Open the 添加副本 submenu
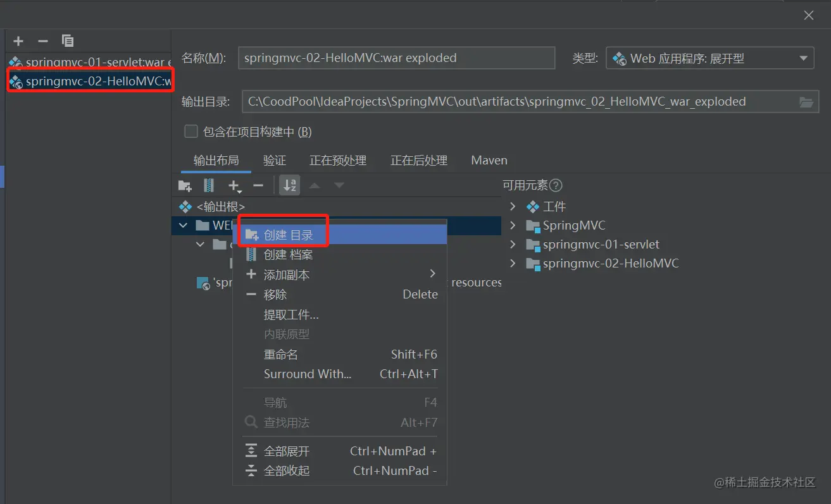831x504 pixels. [x=341, y=274]
